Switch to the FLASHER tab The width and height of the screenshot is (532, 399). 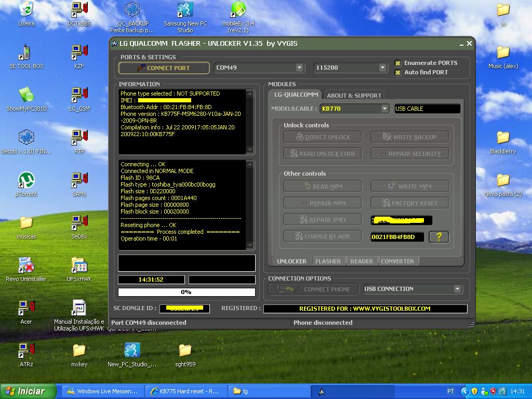pos(328,261)
